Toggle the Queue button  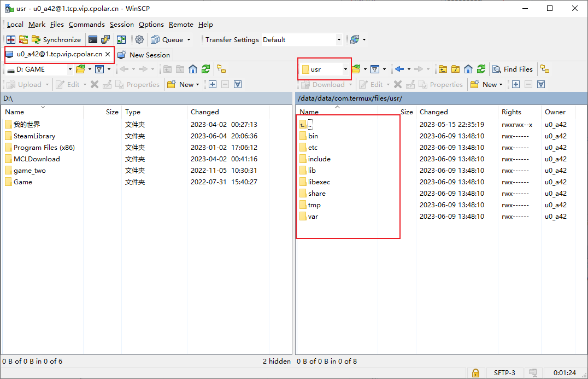167,39
